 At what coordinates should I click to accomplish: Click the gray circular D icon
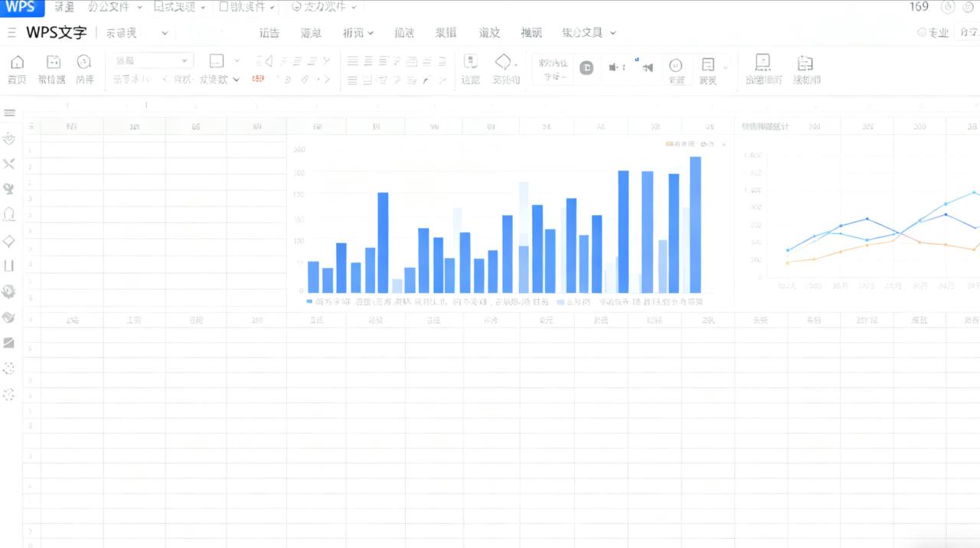click(x=586, y=67)
